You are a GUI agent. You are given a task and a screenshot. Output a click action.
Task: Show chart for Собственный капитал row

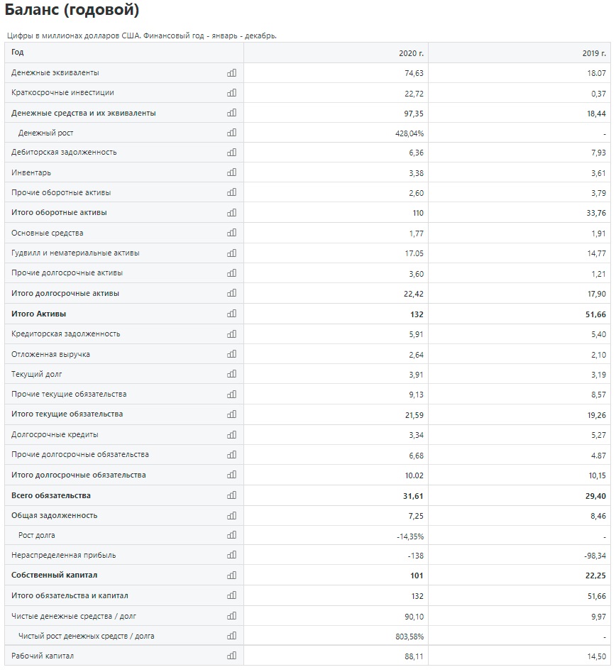point(231,575)
